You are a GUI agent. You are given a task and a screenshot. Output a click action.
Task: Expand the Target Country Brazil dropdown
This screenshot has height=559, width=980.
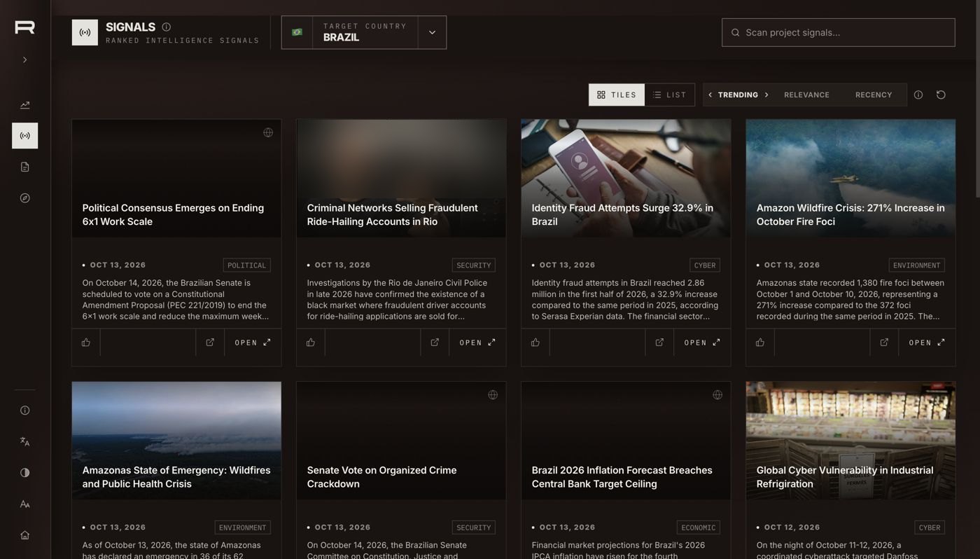point(432,32)
